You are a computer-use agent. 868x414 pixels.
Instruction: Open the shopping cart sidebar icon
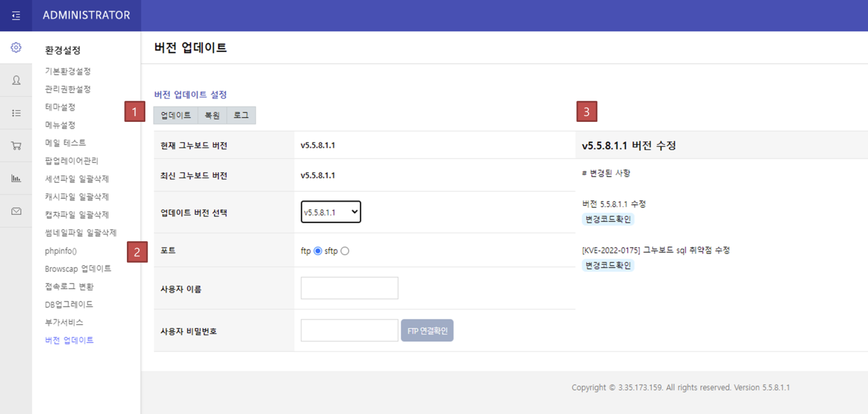click(16, 146)
